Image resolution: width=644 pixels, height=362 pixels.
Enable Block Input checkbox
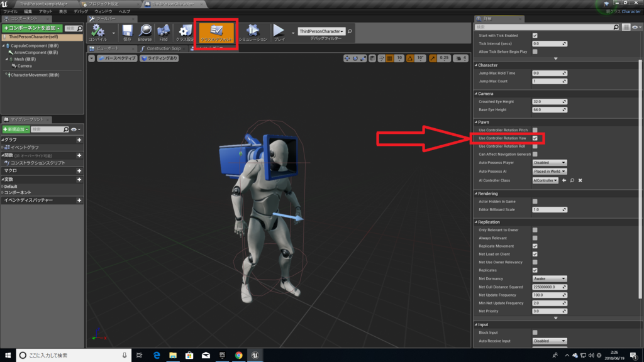535,333
